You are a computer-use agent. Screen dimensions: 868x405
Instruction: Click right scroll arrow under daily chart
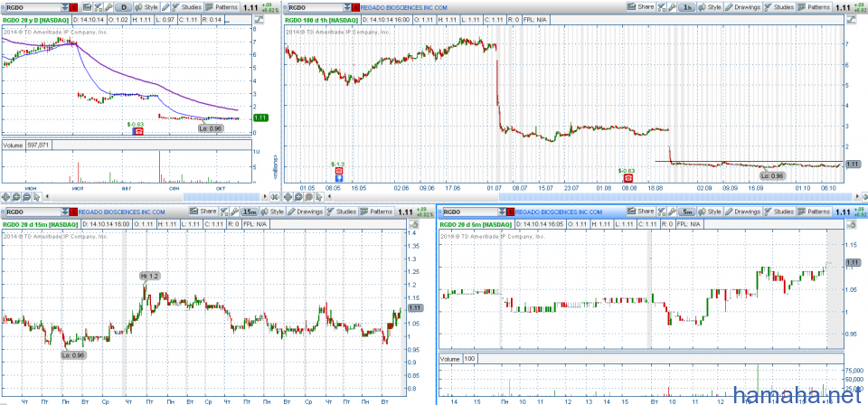(x=265, y=196)
